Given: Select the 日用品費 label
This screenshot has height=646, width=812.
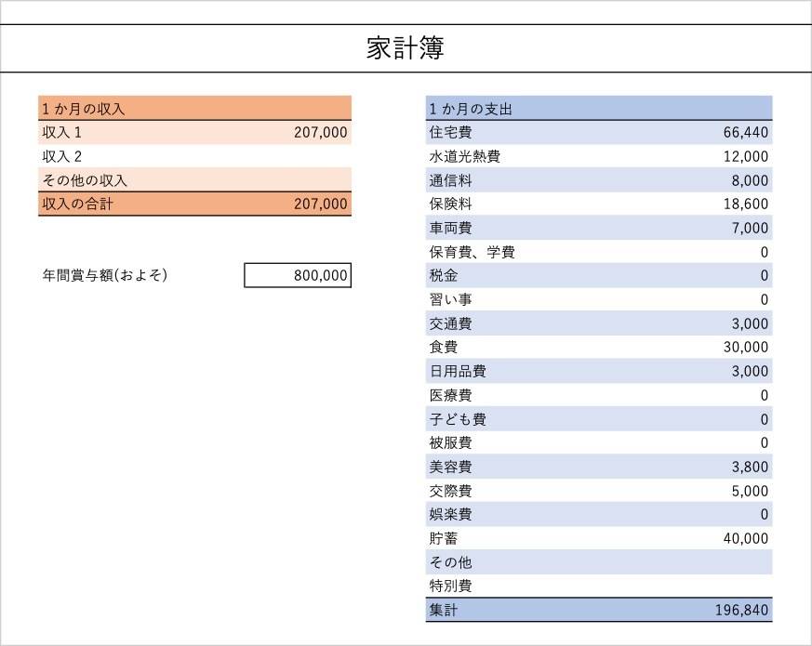Looking at the screenshot, I should point(458,371).
